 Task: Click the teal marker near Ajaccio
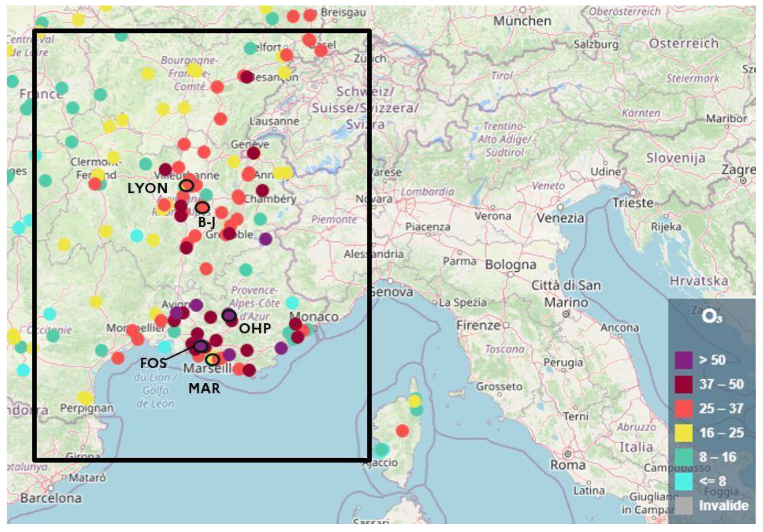(x=381, y=450)
